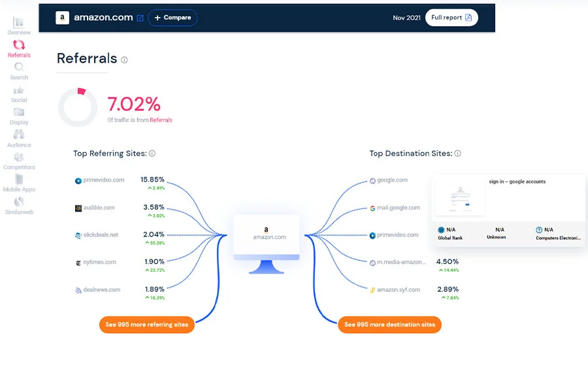This screenshot has height=392, width=588.
Task: Open the Mobile Apps sidebar section
Action: pos(19,183)
